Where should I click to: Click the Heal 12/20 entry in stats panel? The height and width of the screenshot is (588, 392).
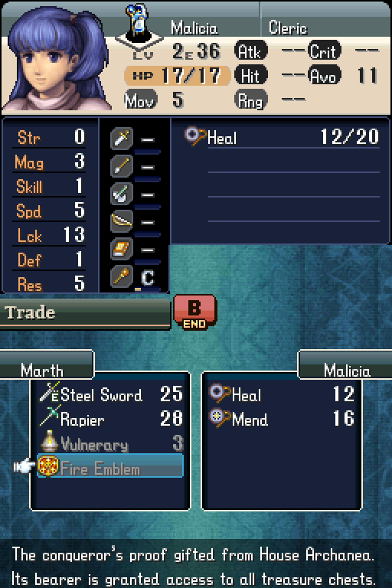point(281,136)
